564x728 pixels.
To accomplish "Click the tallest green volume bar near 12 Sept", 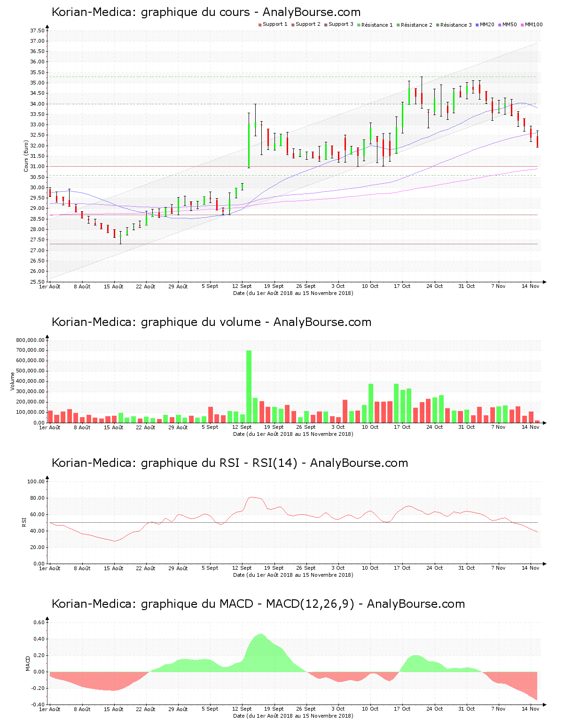I will pos(249,387).
